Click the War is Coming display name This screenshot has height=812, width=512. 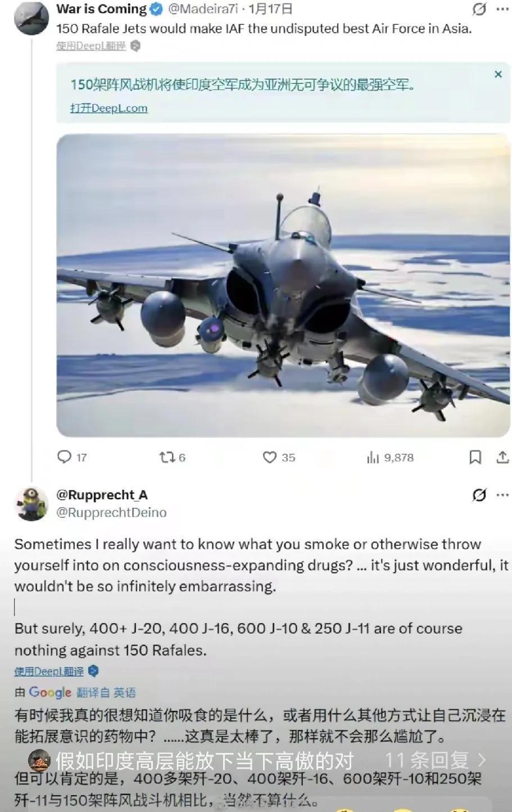coord(101,9)
